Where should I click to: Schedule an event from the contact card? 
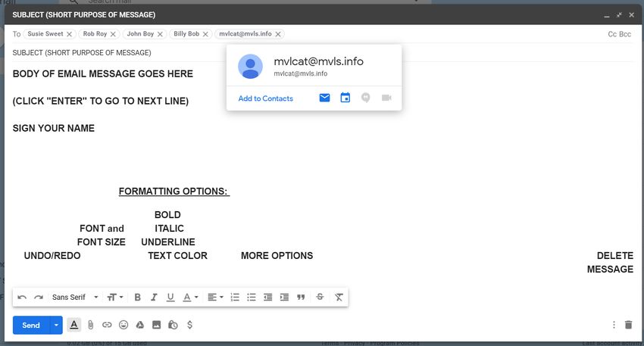coord(345,98)
